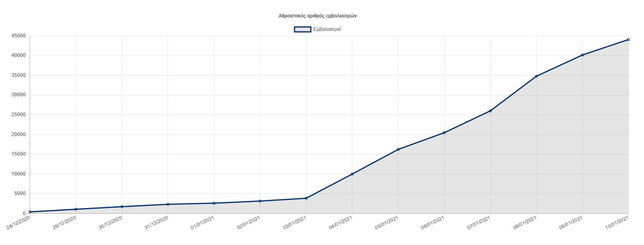Click the line marker at 02/01/2021
The height and width of the screenshot is (245, 644).
(x=260, y=201)
